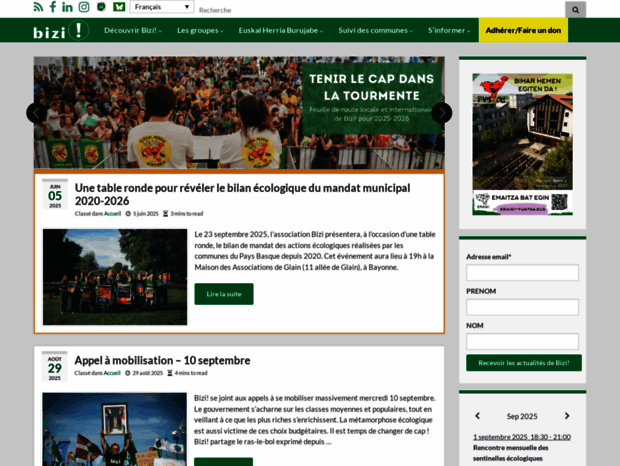Expand Euskal Herria Burujabe menu

coord(281,30)
